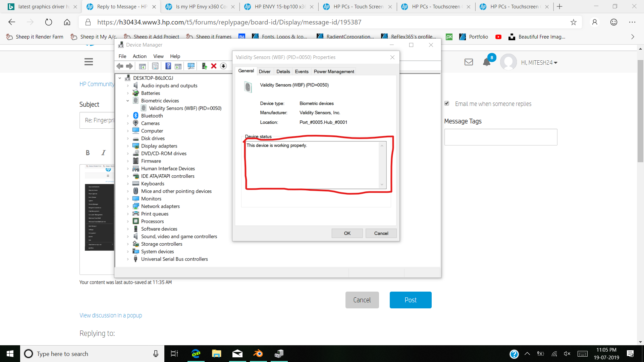Toggle italic formatting in the reply editor

[103, 153]
